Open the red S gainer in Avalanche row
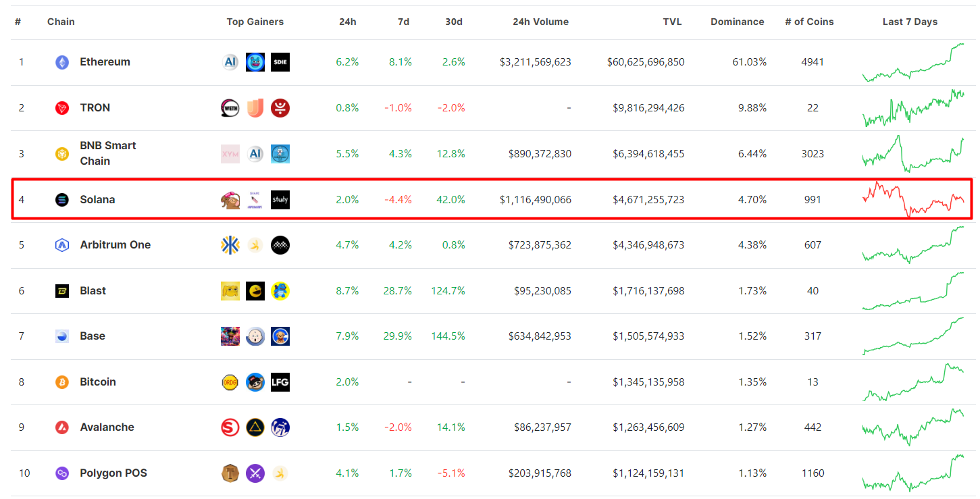 (230, 427)
